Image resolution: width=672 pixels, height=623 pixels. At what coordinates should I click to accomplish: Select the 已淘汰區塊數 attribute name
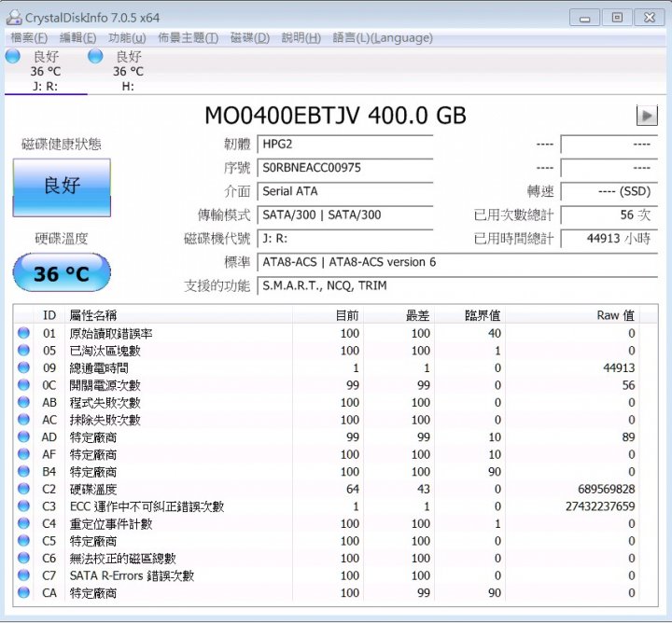105,351
